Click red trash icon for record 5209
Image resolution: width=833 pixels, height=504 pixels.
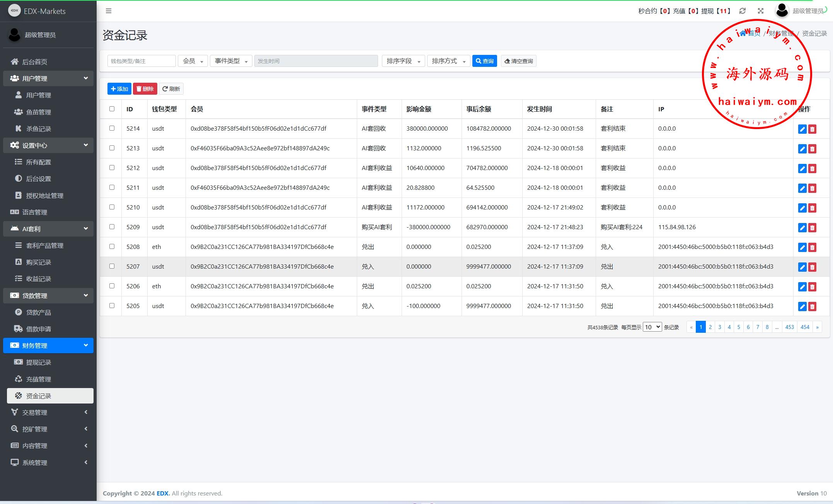pyautogui.click(x=812, y=228)
